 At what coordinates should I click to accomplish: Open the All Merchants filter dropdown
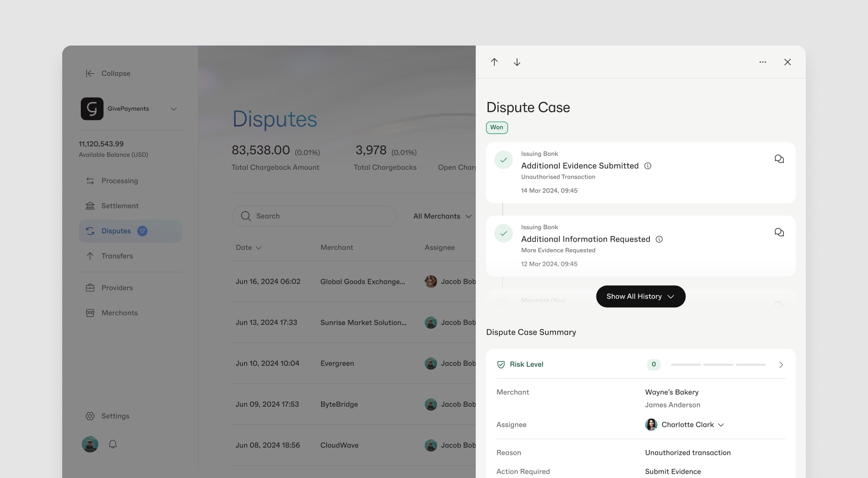(442, 216)
